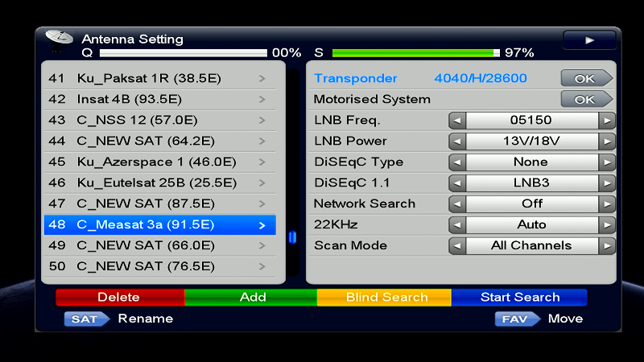Viewport: 644px width, 362px height.
Task: Click the green S strength signal bar
Action: coord(415,53)
